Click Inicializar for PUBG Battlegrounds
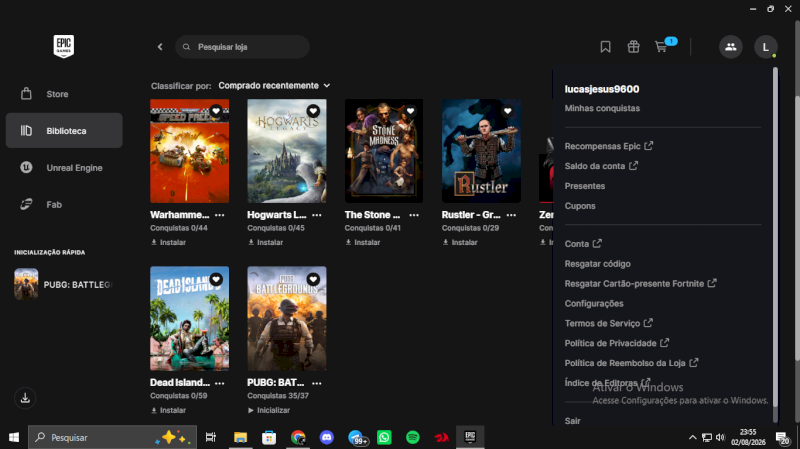Viewport: 800px width, 449px height. coord(269,410)
